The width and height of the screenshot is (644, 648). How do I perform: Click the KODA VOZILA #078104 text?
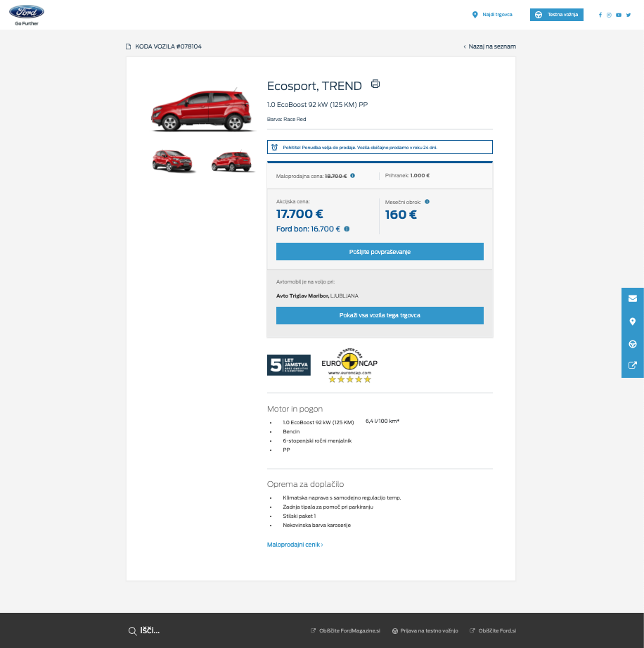pos(169,46)
